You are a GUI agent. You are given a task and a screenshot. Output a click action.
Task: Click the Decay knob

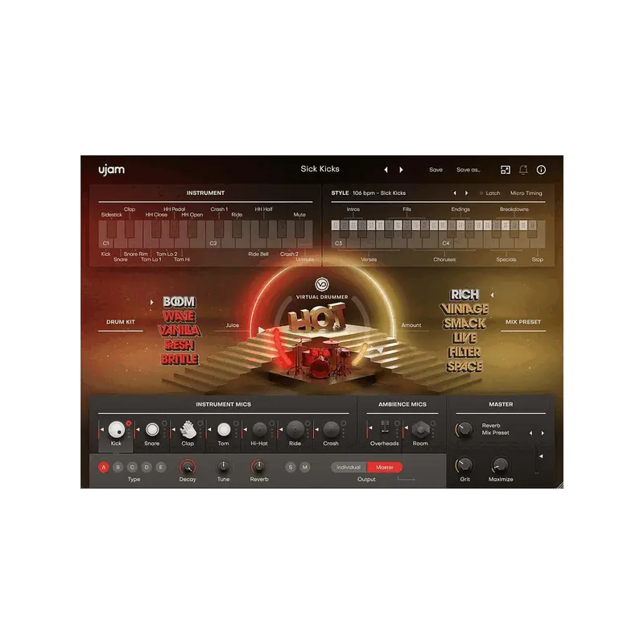pos(188,467)
